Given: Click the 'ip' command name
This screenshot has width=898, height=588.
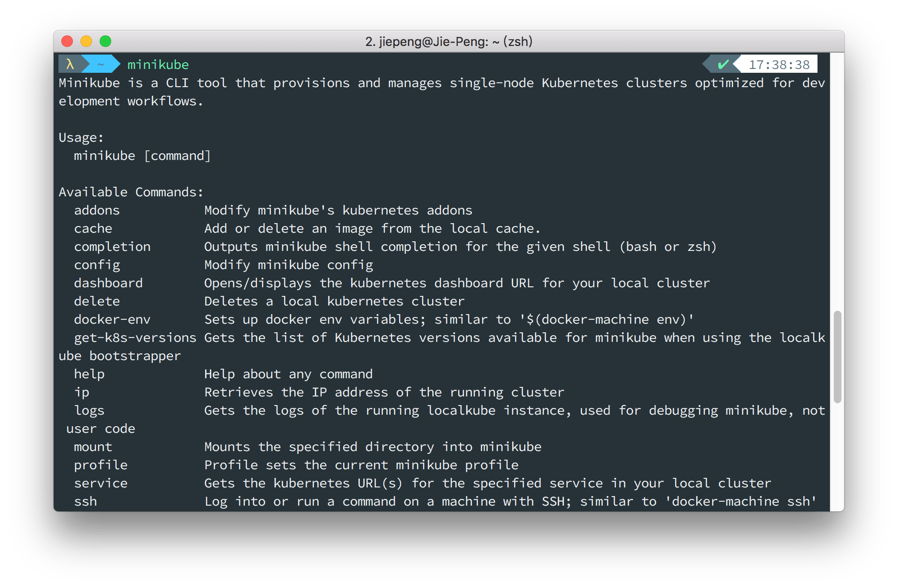Looking at the screenshot, I should (81, 393).
